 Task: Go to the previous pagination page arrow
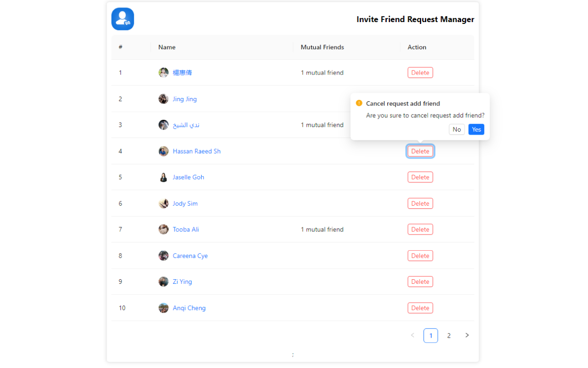click(x=412, y=335)
